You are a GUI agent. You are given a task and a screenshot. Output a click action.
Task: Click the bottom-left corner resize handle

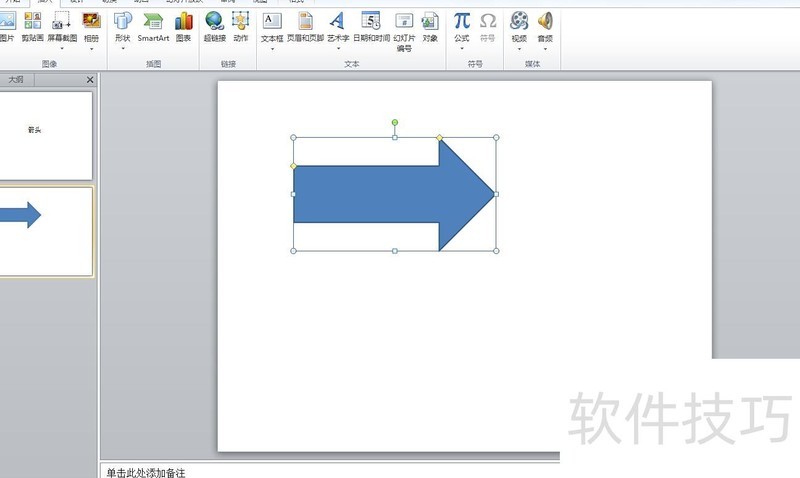click(x=293, y=250)
